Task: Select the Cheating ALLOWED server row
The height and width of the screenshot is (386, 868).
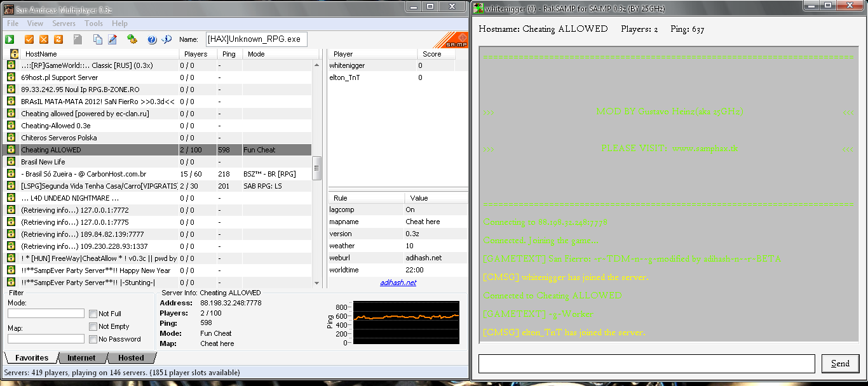Action: pos(159,150)
